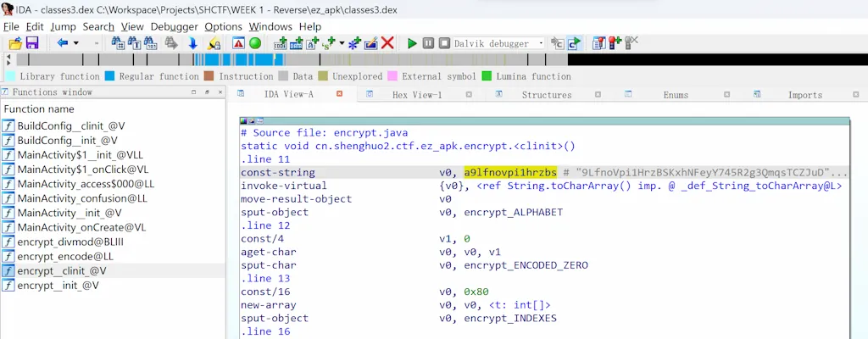Viewport: 868px width, 339px height.
Task: Click the red X delete icon
Action: [387, 43]
